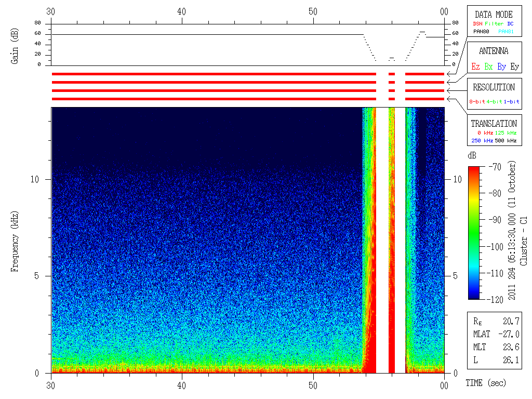Select the blue 250 kHz translation label
532x399 pixels.
tap(482, 140)
